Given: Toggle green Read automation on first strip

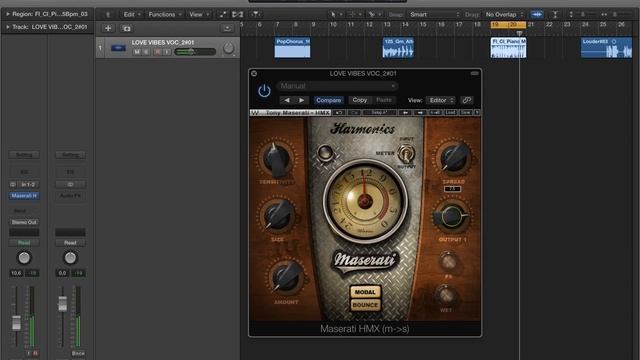Looking at the screenshot, I should (x=24, y=242).
